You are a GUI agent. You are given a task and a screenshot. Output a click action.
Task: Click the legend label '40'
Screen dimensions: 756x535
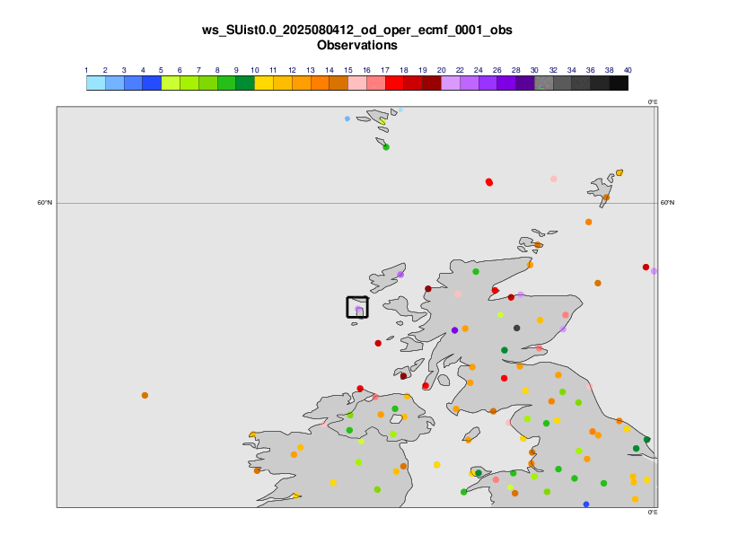pyautogui.click(x=628, y=70)
